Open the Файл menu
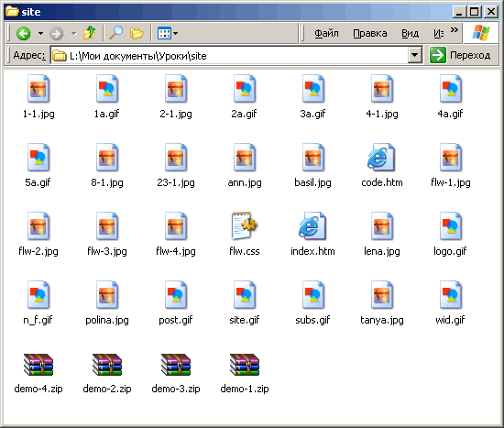This screenshot has height=428, width=504. tap(326, 33)
